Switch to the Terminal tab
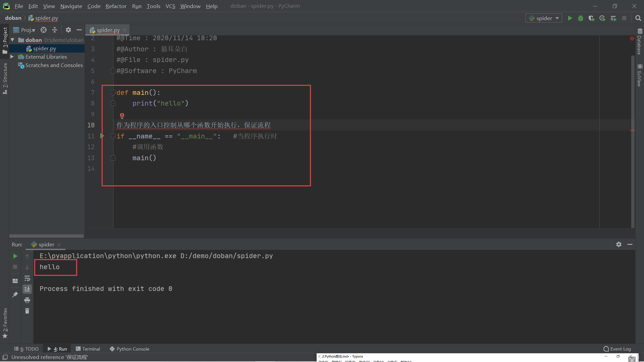The width and height of the screenshot is (644, 362). (88, 349)
